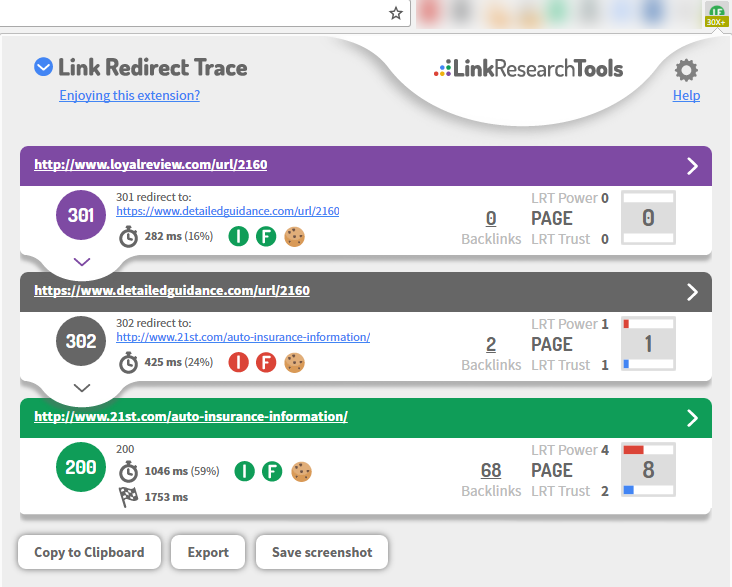Click the purple 301 status circle
Viewport: 732px width, 587px height.
[x=81, y=215]
